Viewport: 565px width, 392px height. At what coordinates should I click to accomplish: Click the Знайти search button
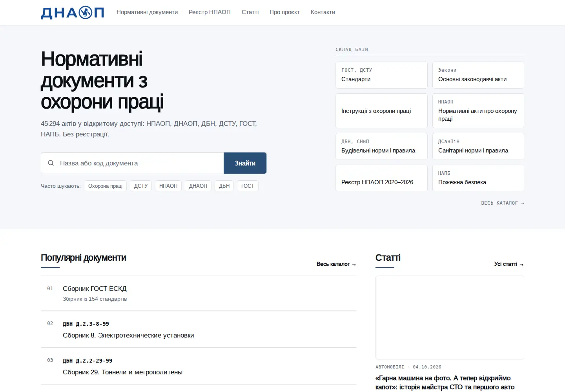245,163
